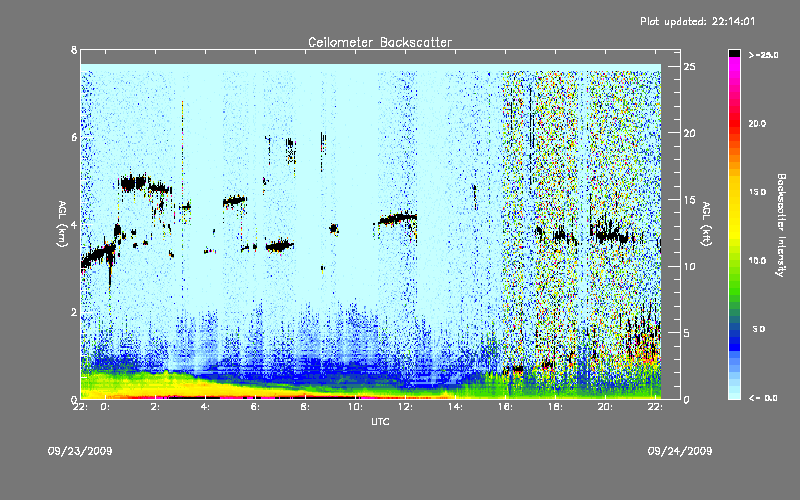Click the "4" tick on the km axis
This screenshot has height=500, width=800.
click(x=74, y=225)
